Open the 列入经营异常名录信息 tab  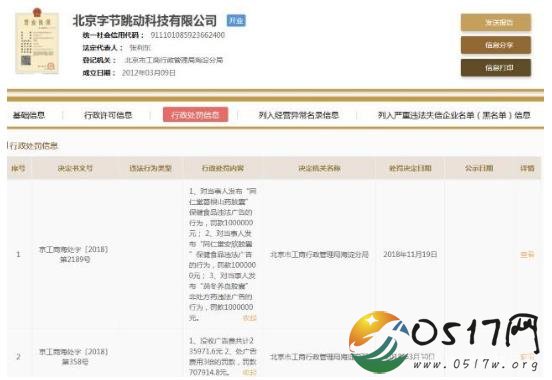point(299,115)
